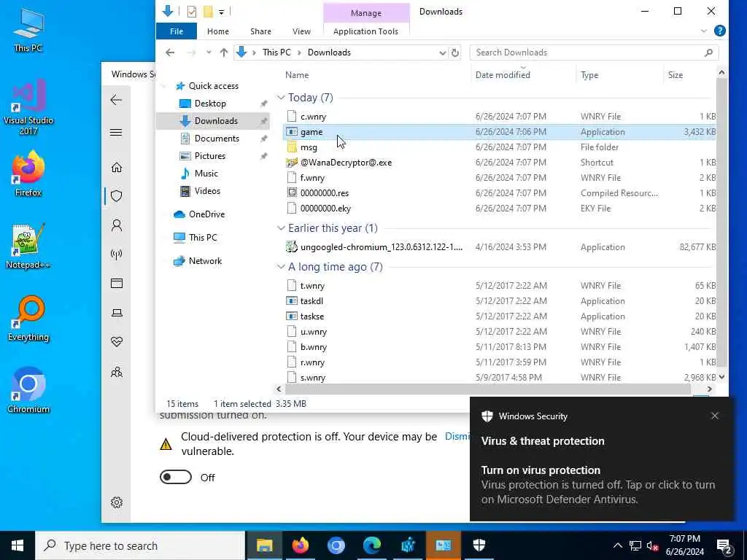Select the ungoogled-chromium installer file
747x560 pixels.
[381, 247]
